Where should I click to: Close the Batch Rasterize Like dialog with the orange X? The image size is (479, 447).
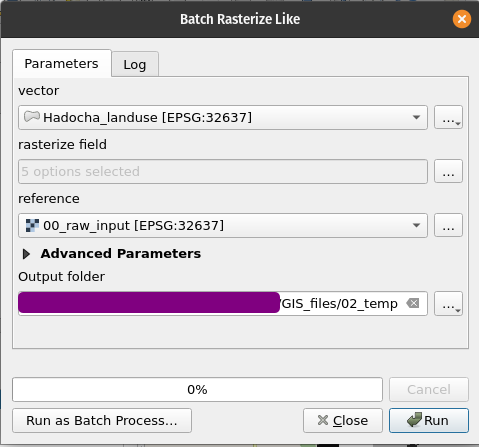click(x=462, y=19)
